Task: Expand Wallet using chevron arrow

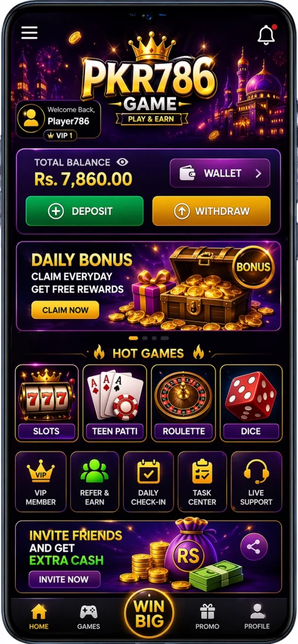Action: click(258, 174)
